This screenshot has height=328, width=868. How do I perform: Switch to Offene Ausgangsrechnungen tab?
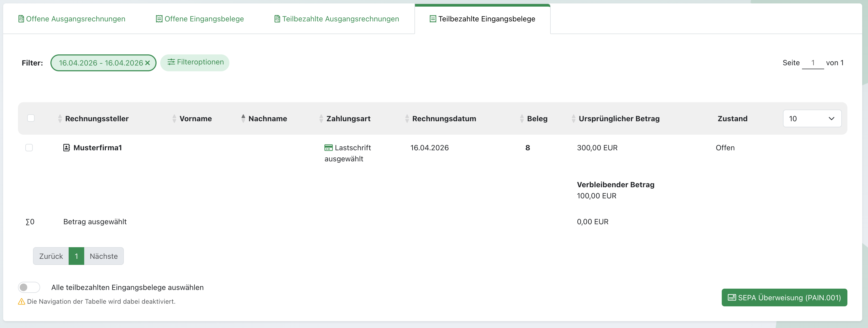coord(72,19)
